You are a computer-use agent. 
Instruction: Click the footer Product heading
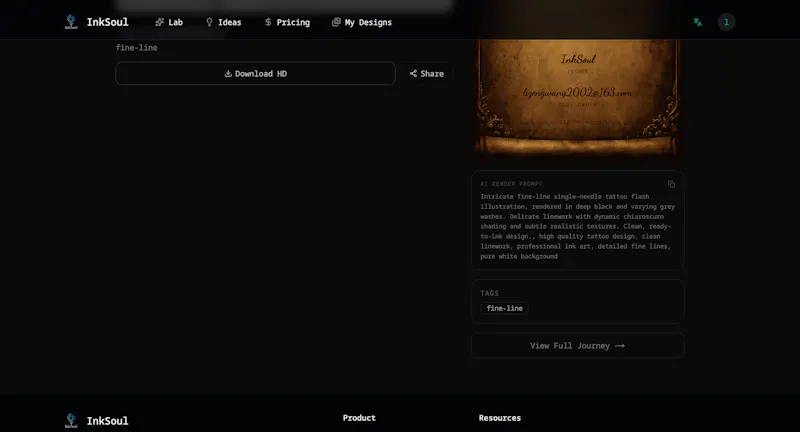tap(359, 418)
